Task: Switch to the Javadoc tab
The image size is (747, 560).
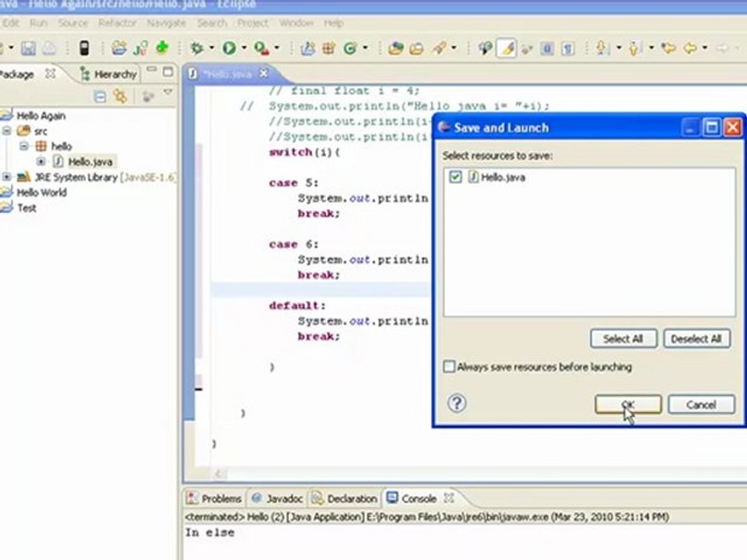Action: (277, 498)
